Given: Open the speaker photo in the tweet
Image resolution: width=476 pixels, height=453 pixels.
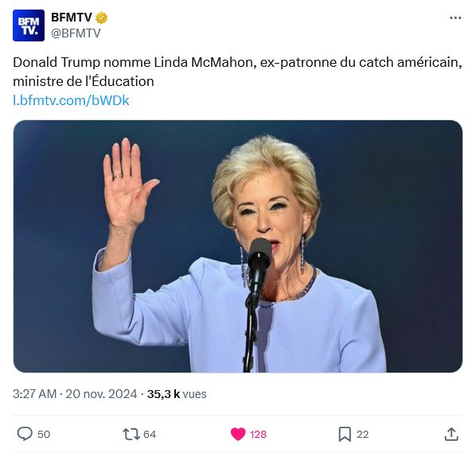Looking at the screenshot, I should tap(238, 246).
